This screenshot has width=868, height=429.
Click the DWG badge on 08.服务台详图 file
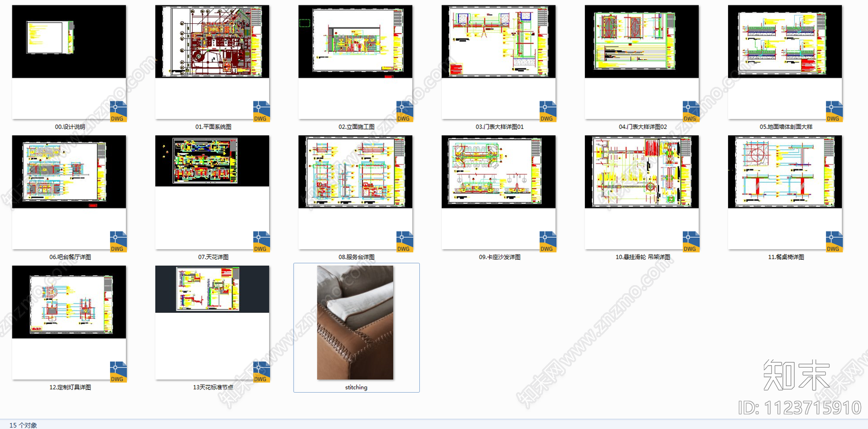(405, 242)
